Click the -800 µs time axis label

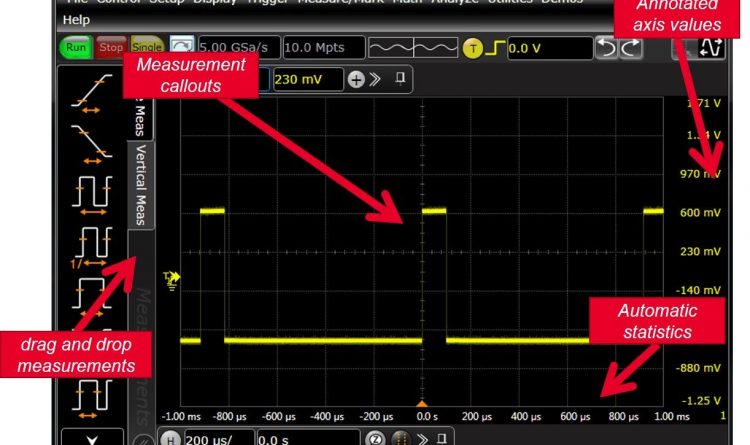(230, 417)
